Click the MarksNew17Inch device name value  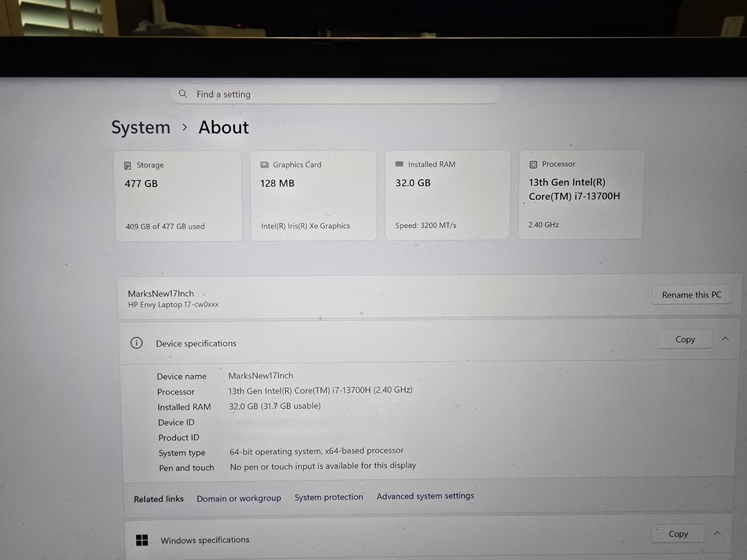pos(261,376)
